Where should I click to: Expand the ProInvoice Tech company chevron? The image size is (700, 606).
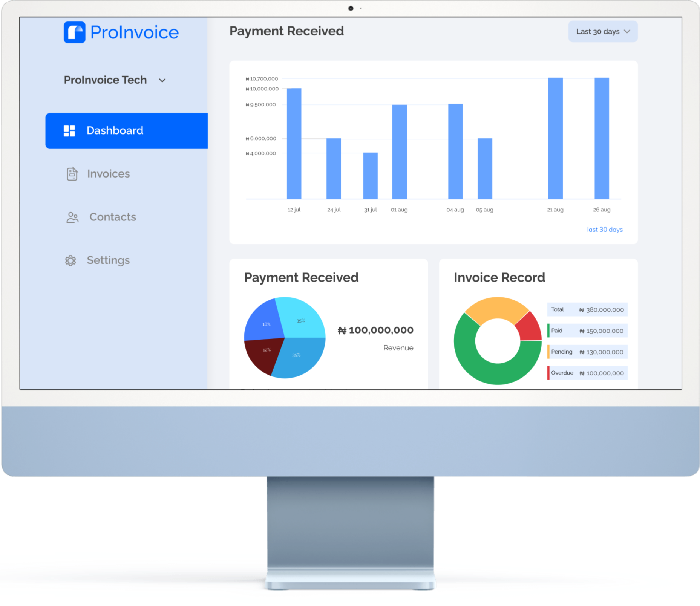click(162, 80)
